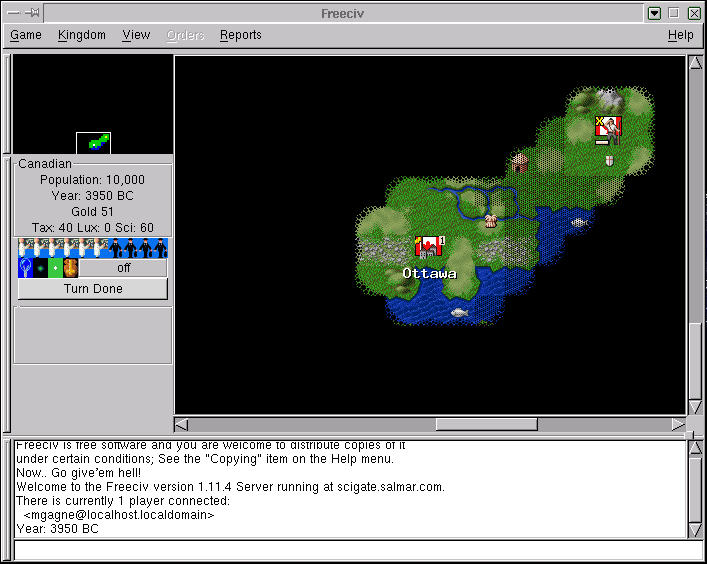Open the Reports menu
This screenshot has height=564, width=707.
(240, 35)
